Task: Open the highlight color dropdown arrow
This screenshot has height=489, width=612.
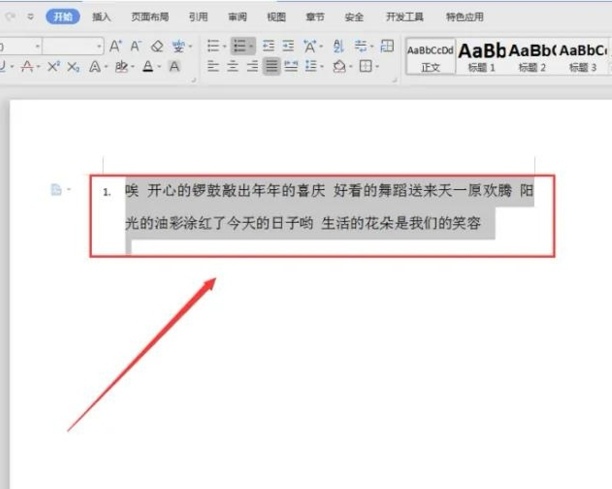Action: (133, 67)
